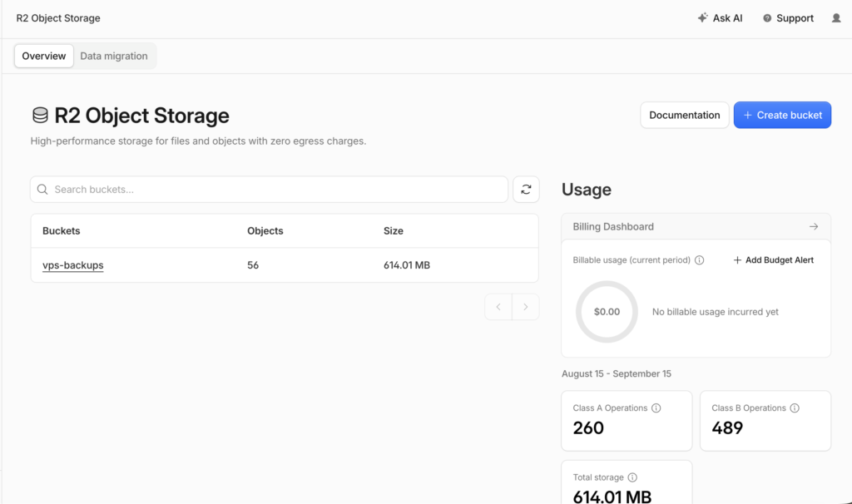
Task: Click the Search buckets input field
Action: [x=269, y=190]
